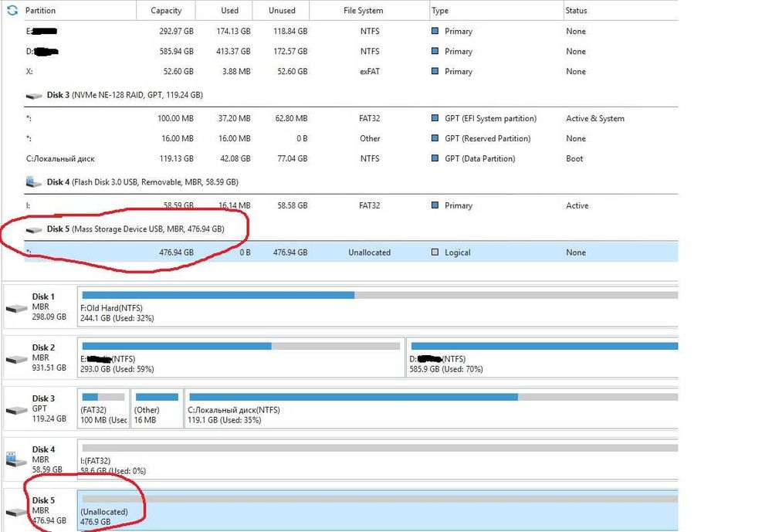772x532 pixels.
Task: Select the E: 293.0 GB partition block
Action: (241, 357)
